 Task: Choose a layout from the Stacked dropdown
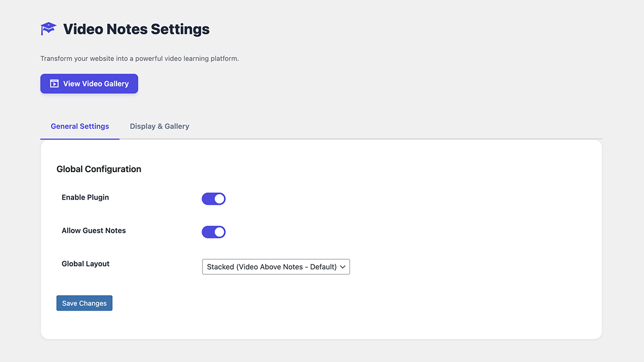[275, 267]
